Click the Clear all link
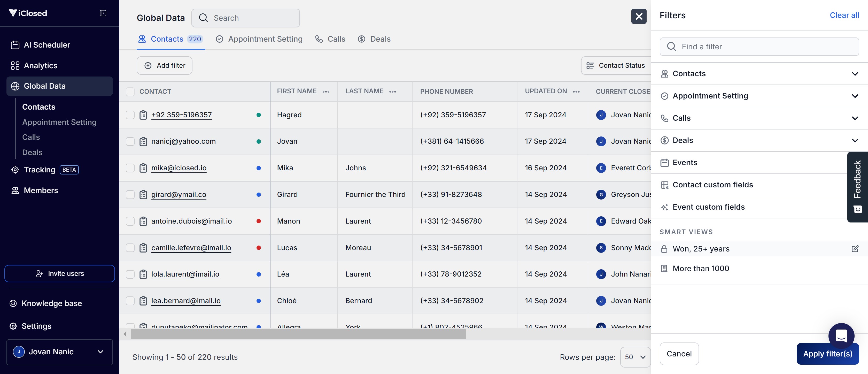The image size is (868, 374). (844, 15)
